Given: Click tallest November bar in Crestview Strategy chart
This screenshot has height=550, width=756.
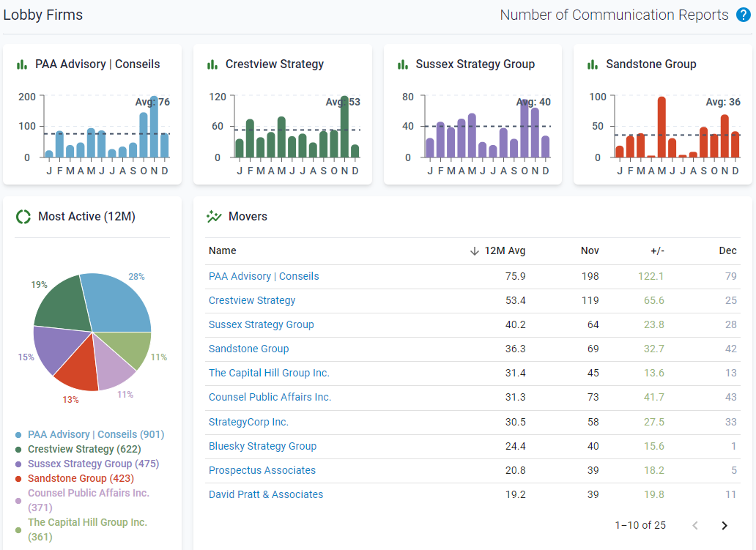Looking at the screenshot, I should click(344, 127).
